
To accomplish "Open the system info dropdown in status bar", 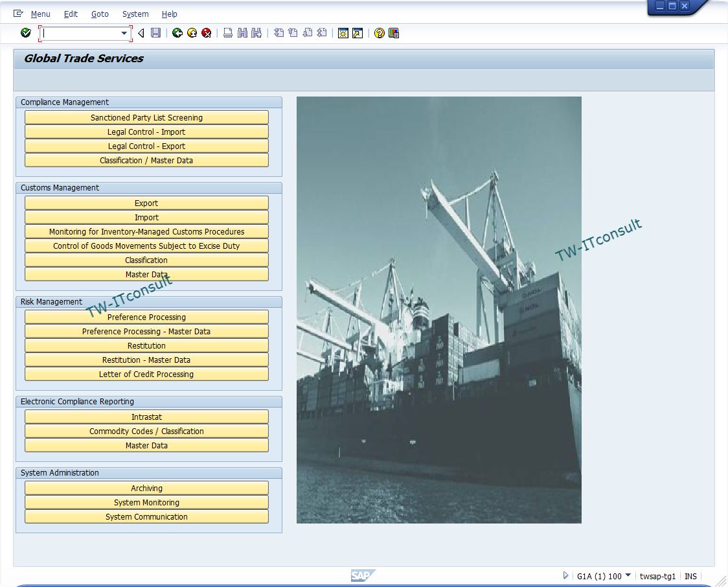I will (x=628, y=575).
